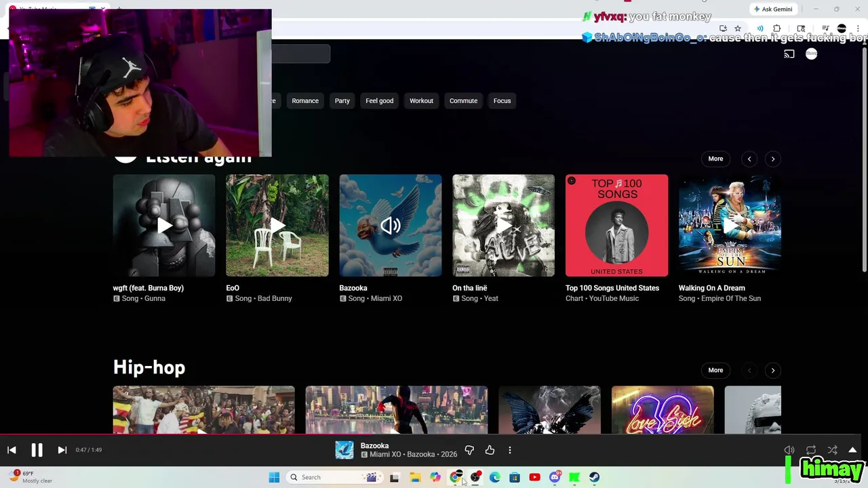The height and width of the screenshot is (488, 868).
Task: Open Chrome three-dot menu
Action: pyautogui.click(x=858, y=28)
